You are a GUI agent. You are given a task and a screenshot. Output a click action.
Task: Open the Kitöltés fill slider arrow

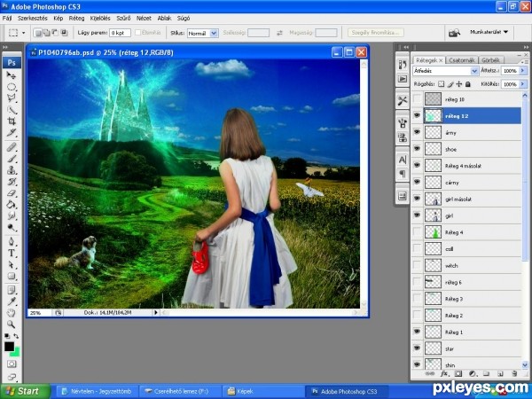click(x=522, y=84)
